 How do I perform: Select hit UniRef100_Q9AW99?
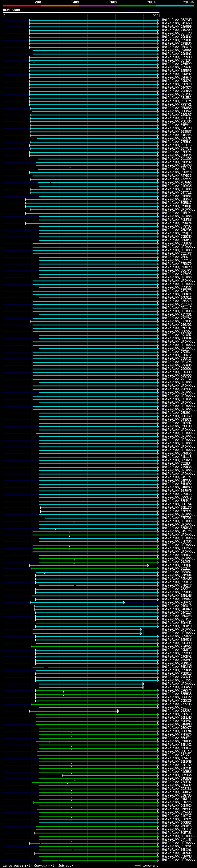click(177, 26)
